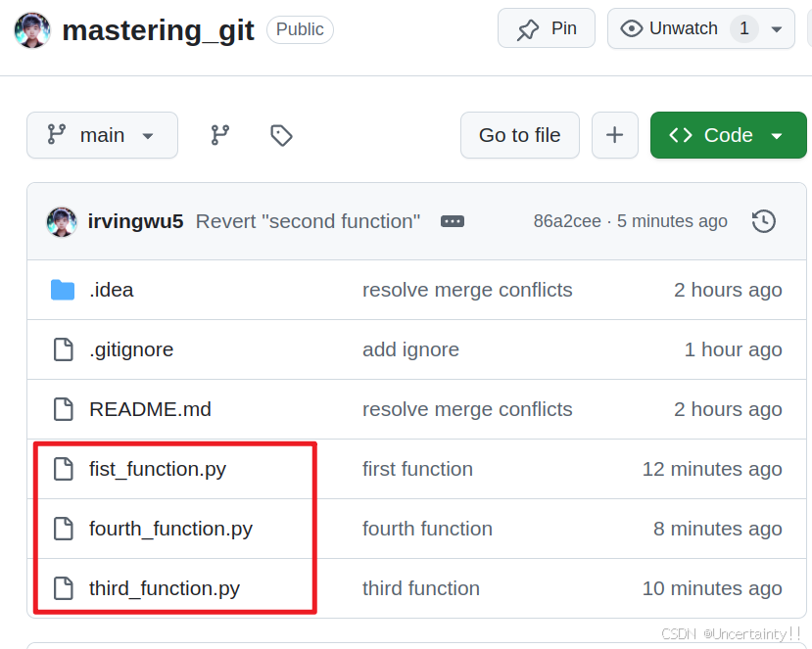Expand the Unwatch dropdown arrow
The width and height of the screenshot is (812, 649).
(777, 29)
